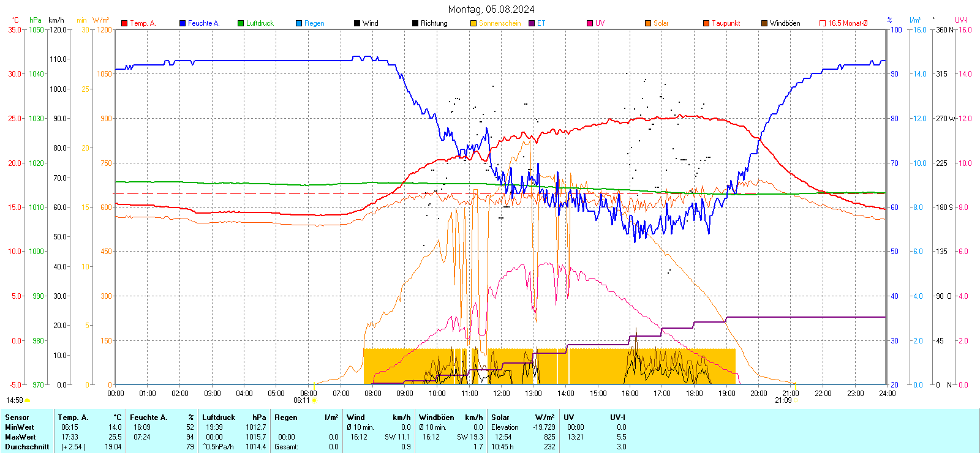This screenshot has width=980, height=453.
Task: Click the MaxWert row label
Action: (20, 437)
